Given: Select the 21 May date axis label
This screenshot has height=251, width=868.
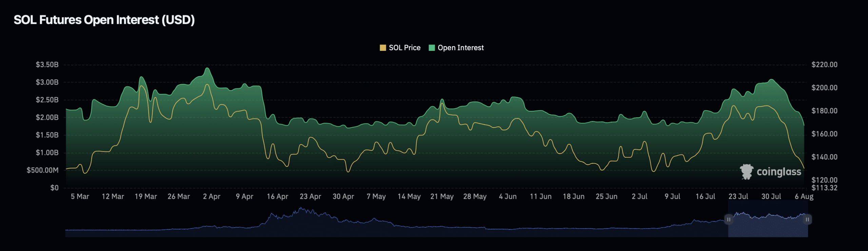Looking at the screenshot, I should [442, 196].
